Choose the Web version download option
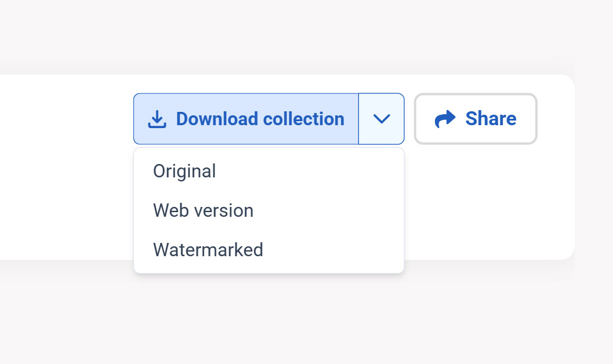The image size is (613, 364). (x=269, y=210)
